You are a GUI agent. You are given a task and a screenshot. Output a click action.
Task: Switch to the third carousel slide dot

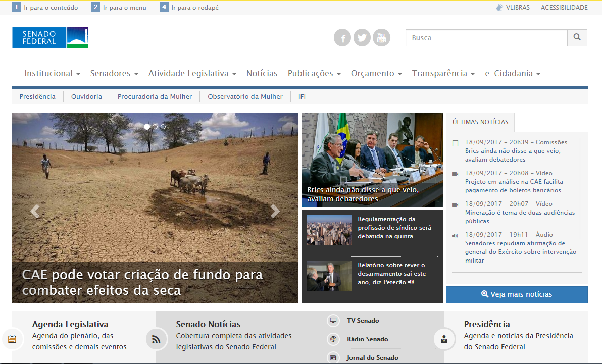pyautogui.click(x=163, y=127)
